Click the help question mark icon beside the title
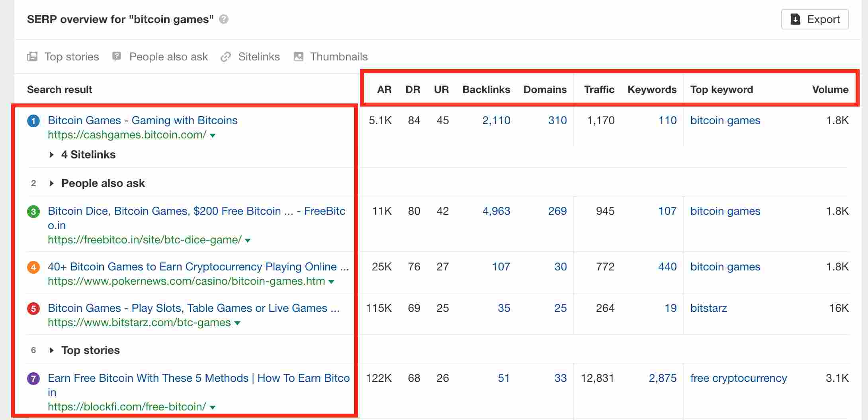Viewport: 868px width, 420px height. coord(224,19)
